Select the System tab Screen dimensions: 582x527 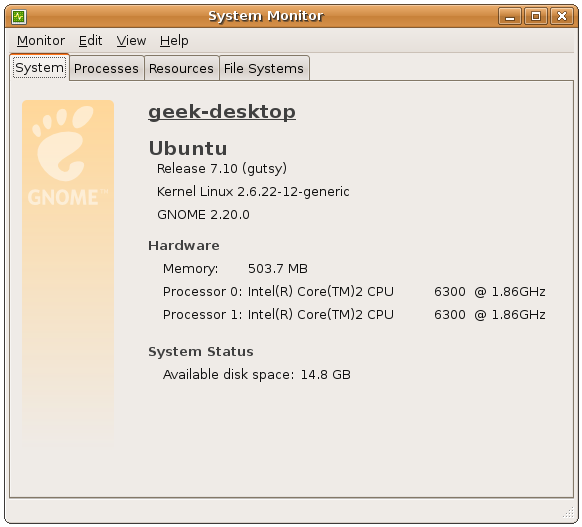[39, 68]
